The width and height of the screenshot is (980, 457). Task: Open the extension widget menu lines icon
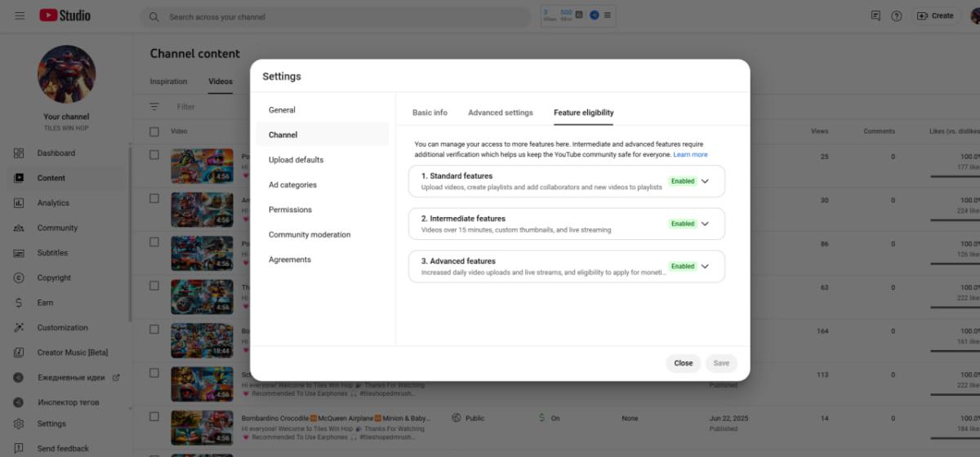(607, 15)
